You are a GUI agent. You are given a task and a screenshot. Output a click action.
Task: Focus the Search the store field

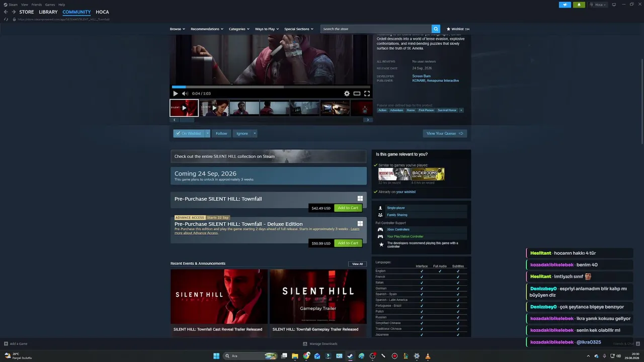[376, 29]
